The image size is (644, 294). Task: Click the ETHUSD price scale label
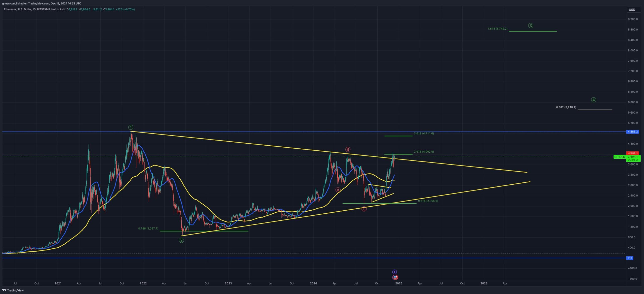[x=619, y=157]
